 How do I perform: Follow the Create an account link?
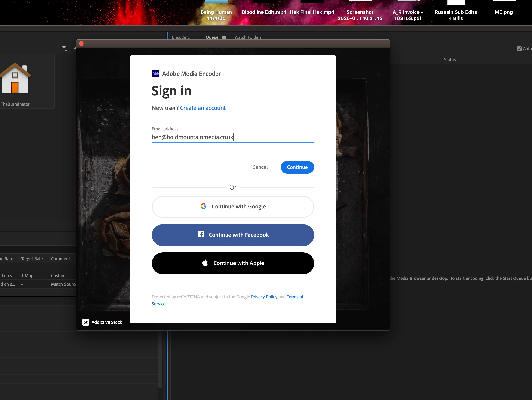203,108
